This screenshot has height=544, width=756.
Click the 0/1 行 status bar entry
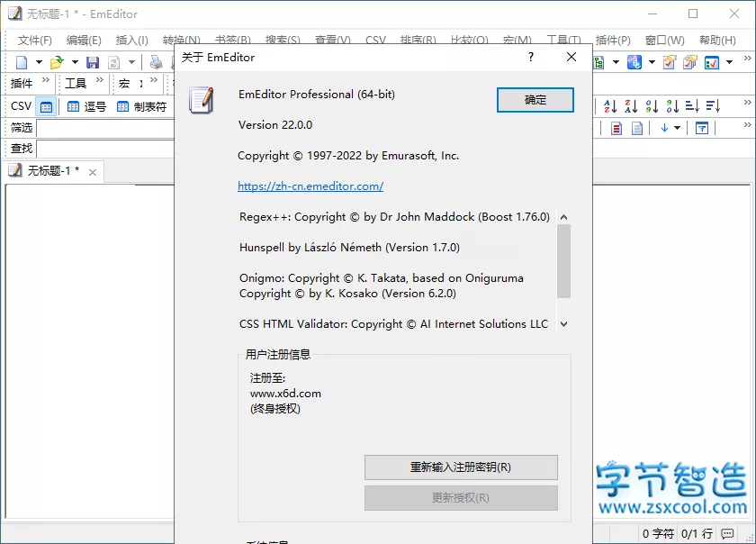tap(697, 534)
